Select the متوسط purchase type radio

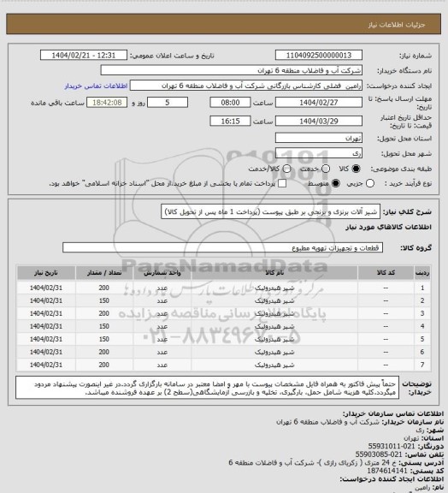click(x=336, y=183)
